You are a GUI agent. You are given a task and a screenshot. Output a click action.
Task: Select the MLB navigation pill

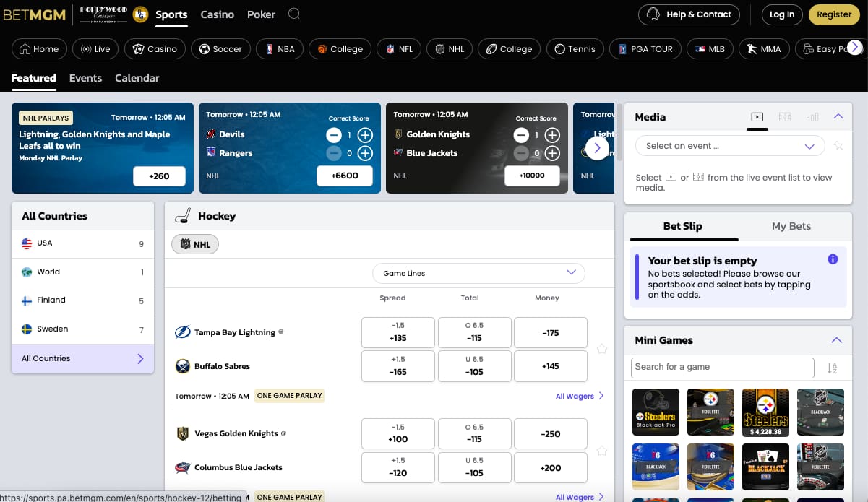click(710, 49)
